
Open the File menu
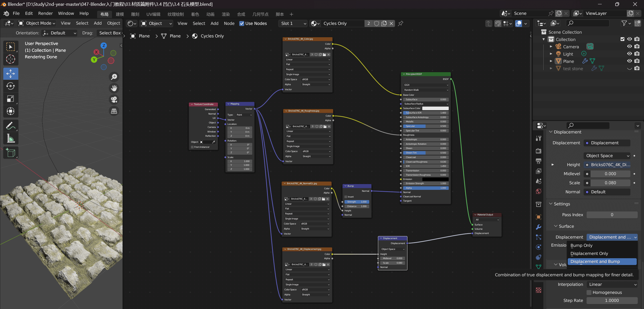[16, 13]
